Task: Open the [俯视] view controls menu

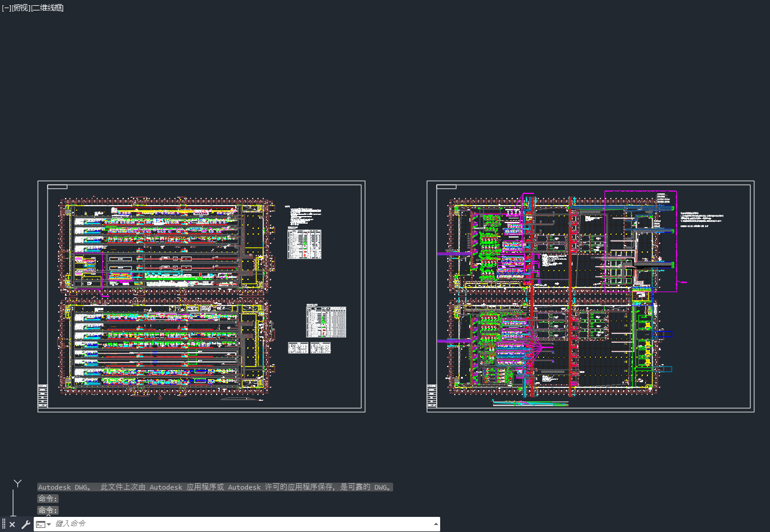Action: [x=21, y=8]
